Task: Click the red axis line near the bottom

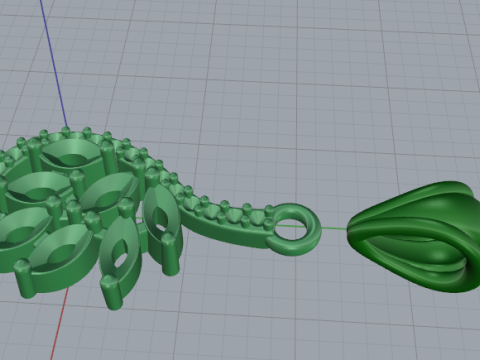Action: (x=59, y=324)
